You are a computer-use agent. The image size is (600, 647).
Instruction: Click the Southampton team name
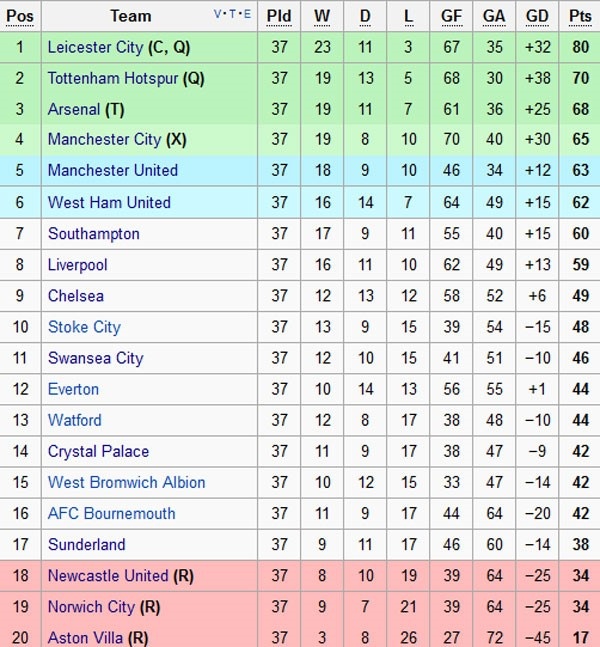93,234
